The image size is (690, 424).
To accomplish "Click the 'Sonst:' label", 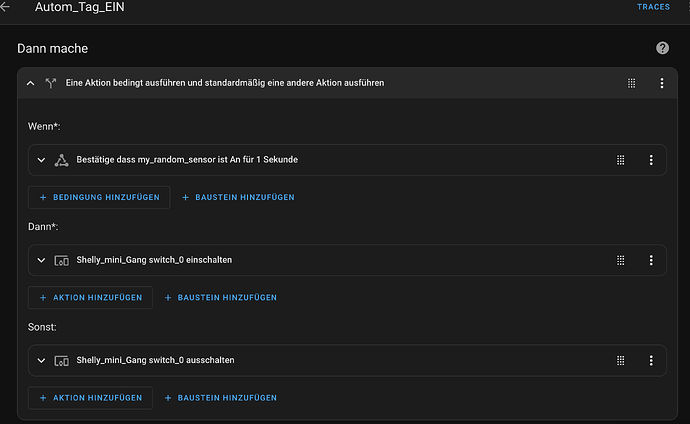I will click(42, 327).
